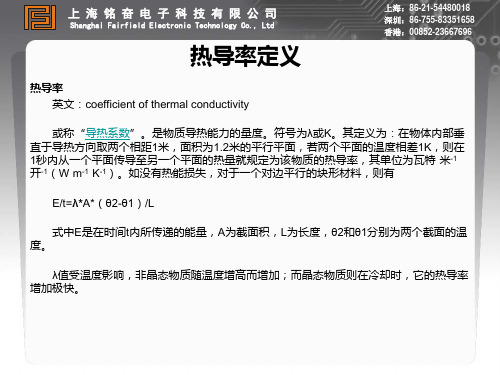Click the formula E/t=λ*A*(θ2-θ1)/L
Screen dimensions: 500x375
click(103, 203)
